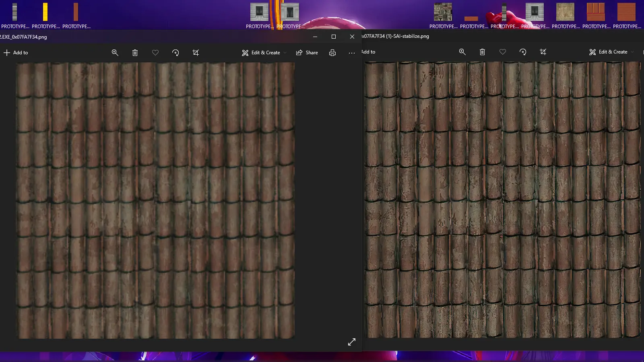Open the See more ellipsis menu in the left window
Image resolution: width=644 pixels, height=362 pixels.
(352, 53)
